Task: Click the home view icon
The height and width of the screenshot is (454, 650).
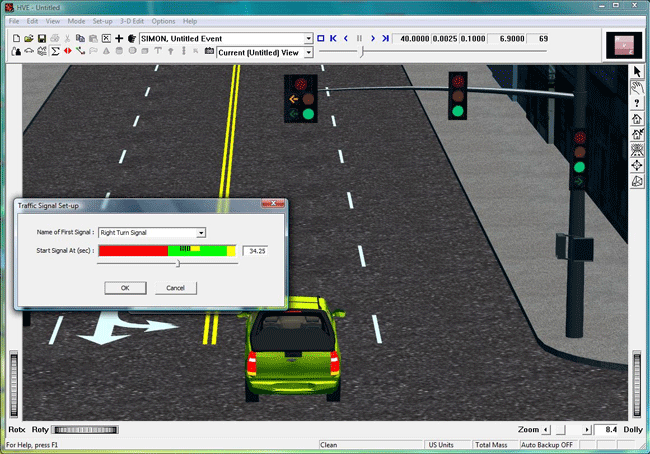Action: [637, 119]
